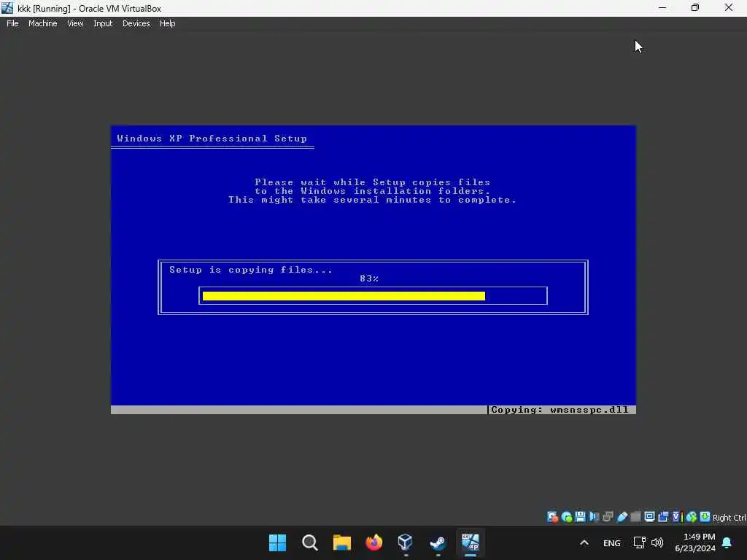Click the recording status icon

click(x=663, y=517)
